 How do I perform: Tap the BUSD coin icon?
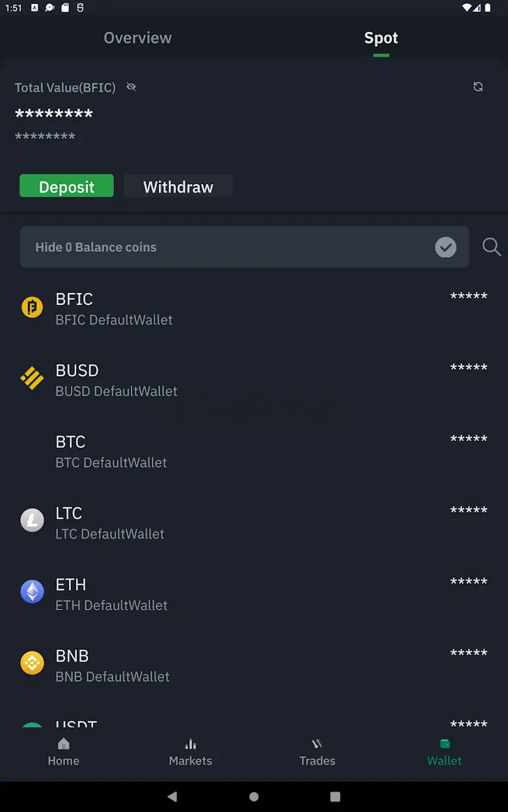32,378
